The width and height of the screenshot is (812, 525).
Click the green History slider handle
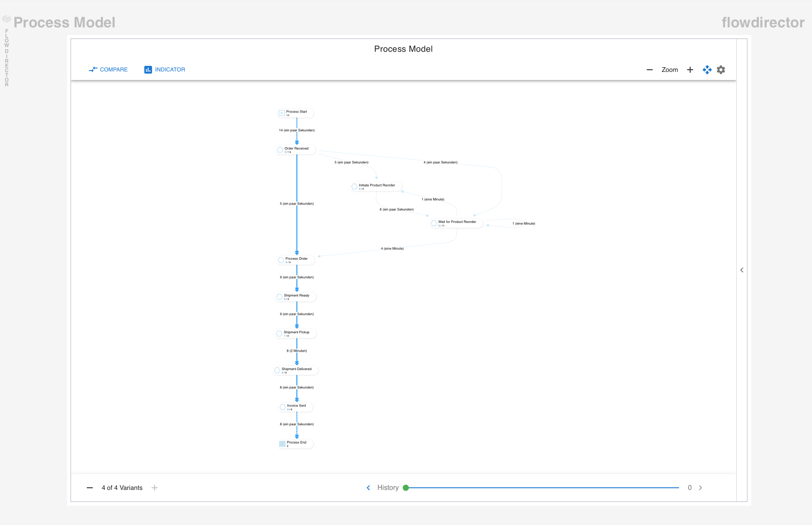coord(406,488)
